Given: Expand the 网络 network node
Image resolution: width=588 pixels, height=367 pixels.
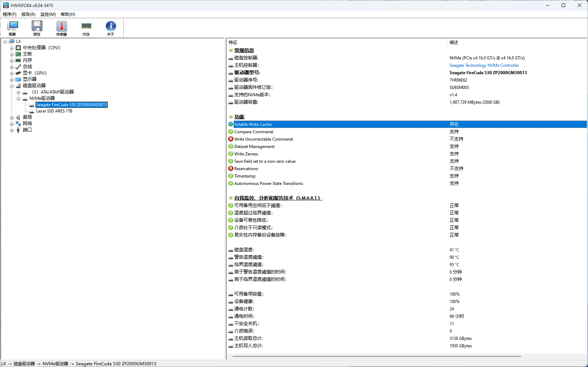Looking at the screenshot, I should pos(12,124).
